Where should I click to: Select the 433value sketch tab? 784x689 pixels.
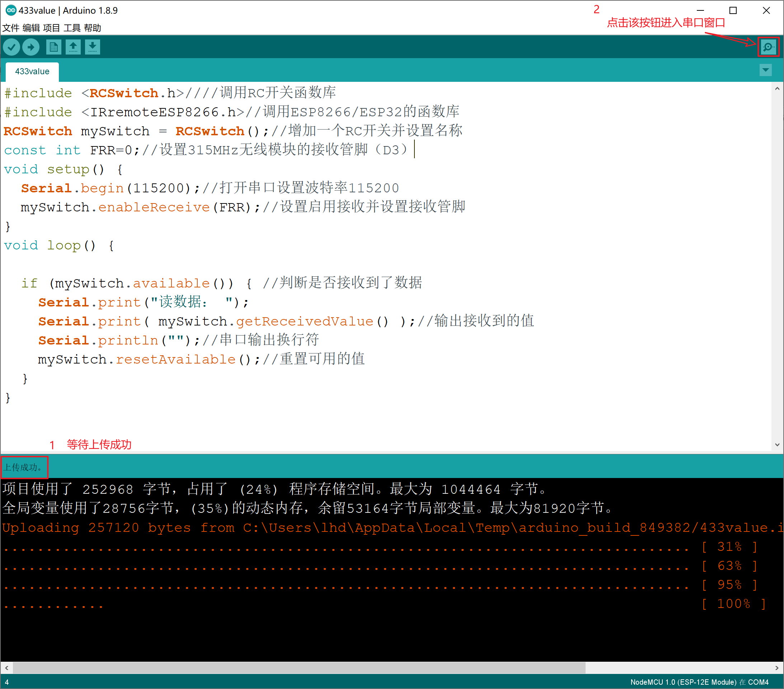click(x=32, y=72)
